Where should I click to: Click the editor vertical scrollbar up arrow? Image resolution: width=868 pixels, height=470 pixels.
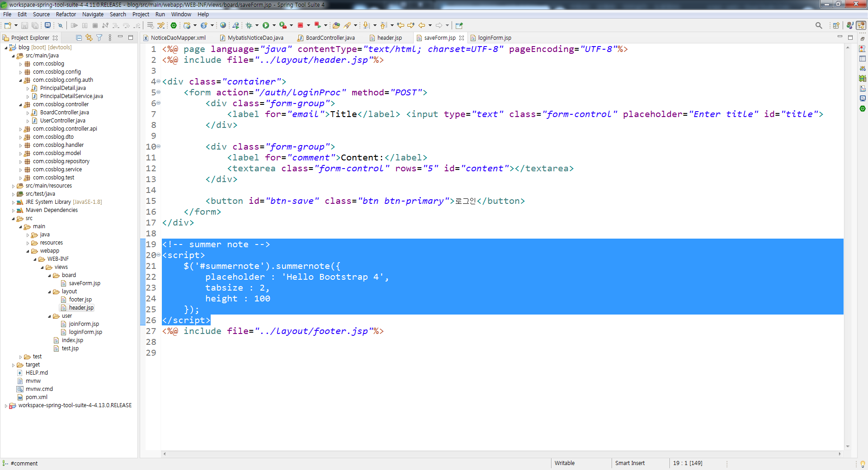click(848, 47)
